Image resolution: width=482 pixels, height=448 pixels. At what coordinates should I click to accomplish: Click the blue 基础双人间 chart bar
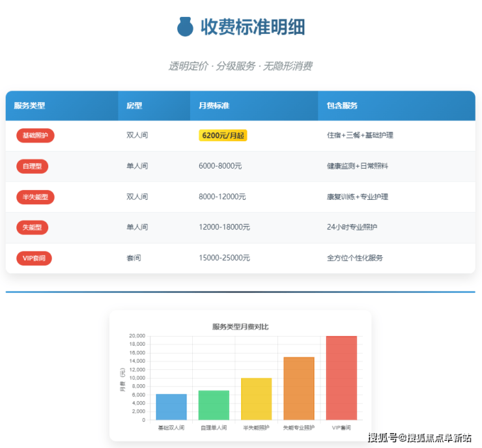(171, 407)
